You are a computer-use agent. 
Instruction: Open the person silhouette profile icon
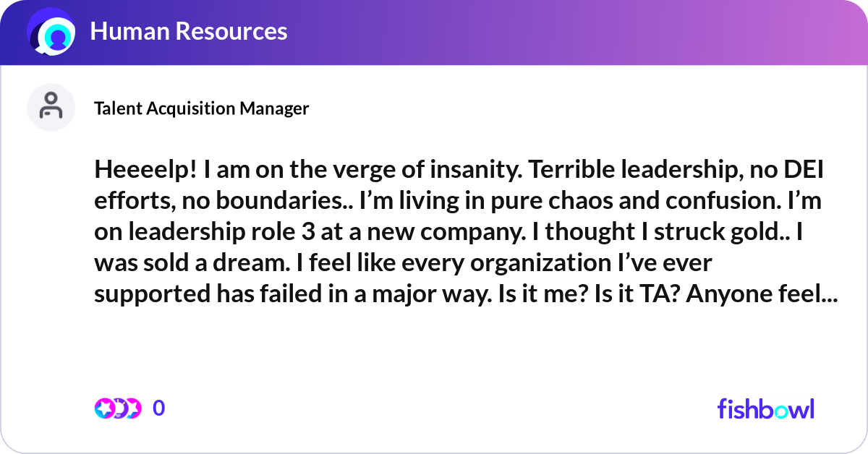pyautogui.click(x=51, y=107)
